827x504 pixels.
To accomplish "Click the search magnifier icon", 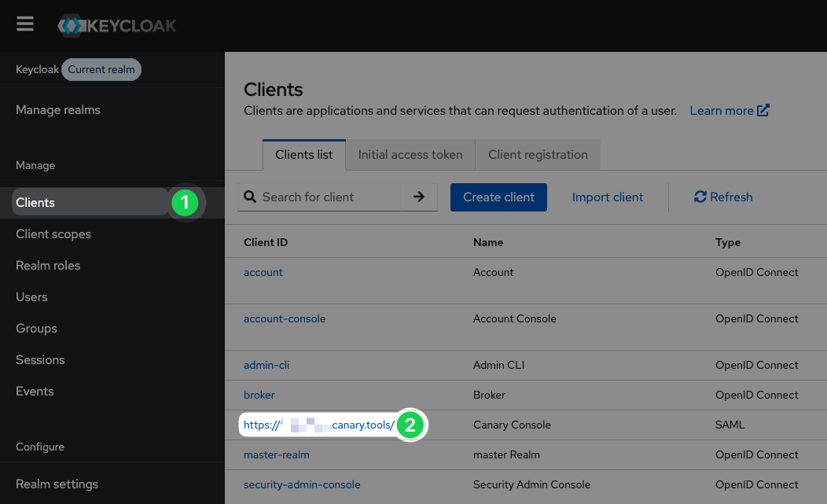I will (250, 197).
